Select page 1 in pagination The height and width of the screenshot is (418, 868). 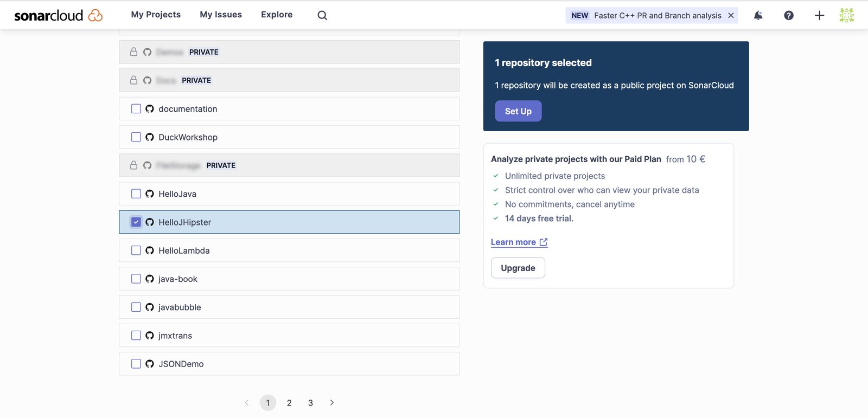tap(268, 403)
